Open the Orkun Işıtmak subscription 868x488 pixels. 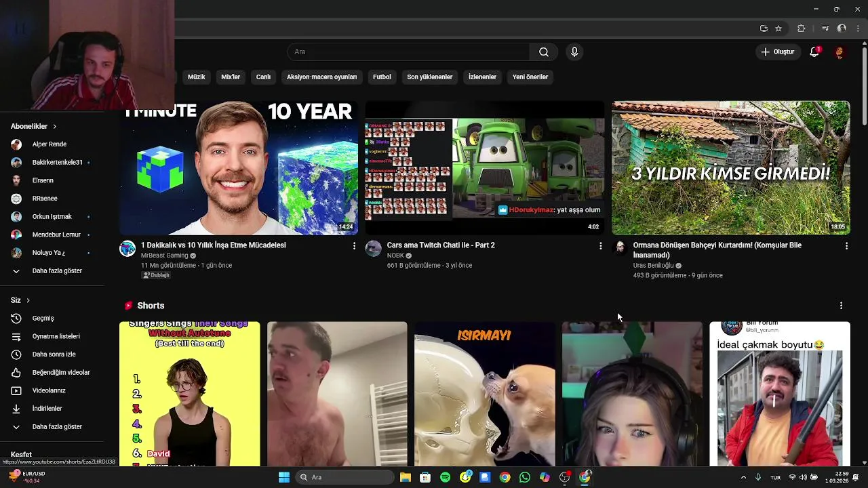53,217
